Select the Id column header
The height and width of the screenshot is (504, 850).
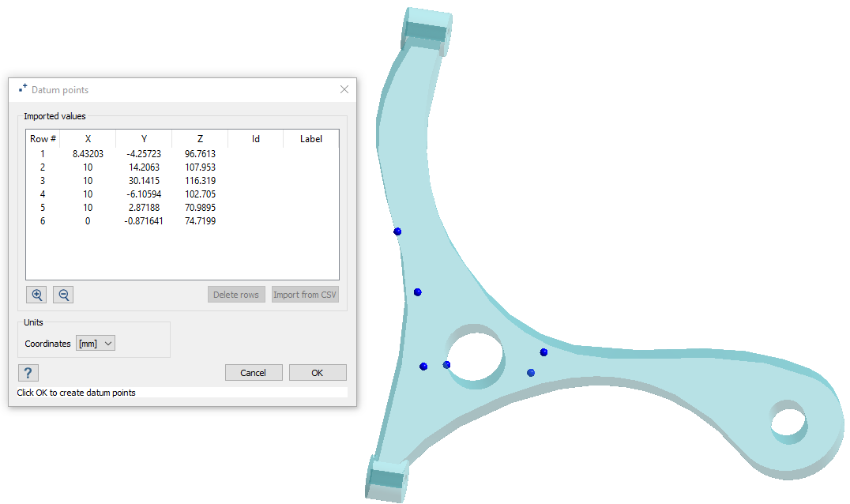(255, 139)
